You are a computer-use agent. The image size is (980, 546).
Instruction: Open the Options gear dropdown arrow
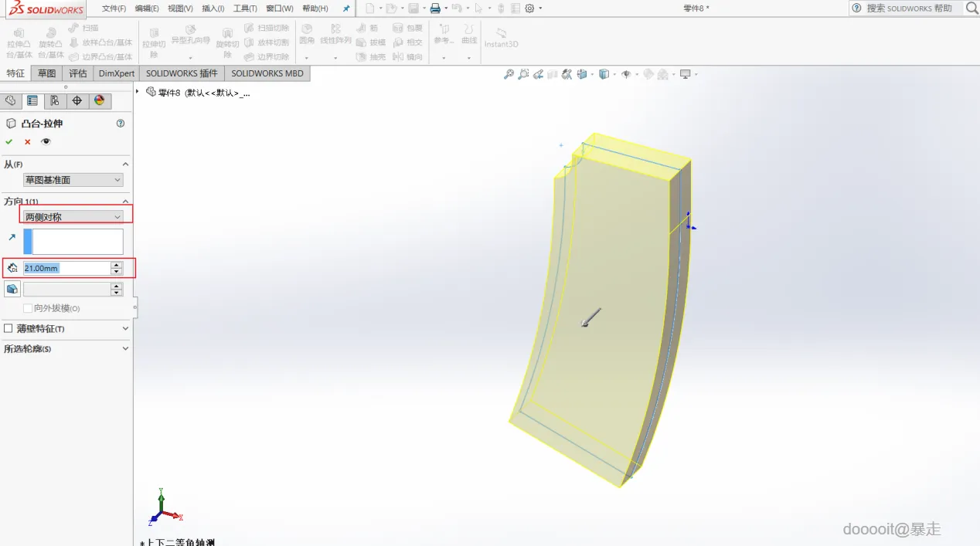[x=540, y=8]
